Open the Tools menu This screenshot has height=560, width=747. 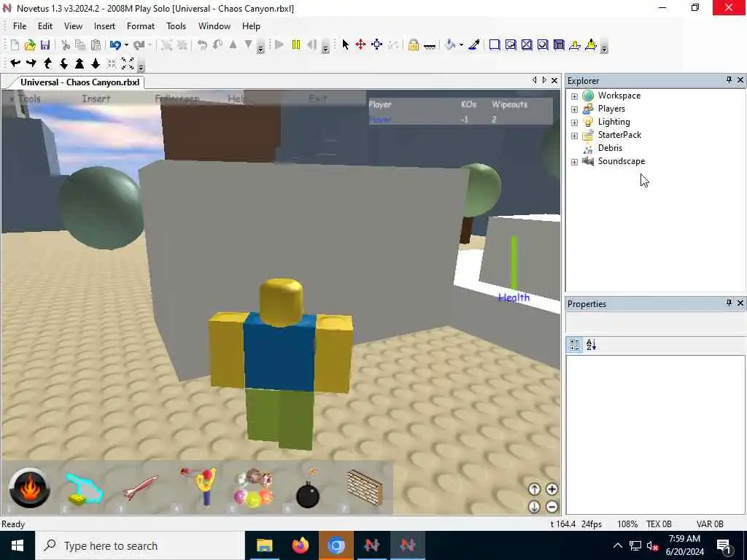[x=177, y=26]
